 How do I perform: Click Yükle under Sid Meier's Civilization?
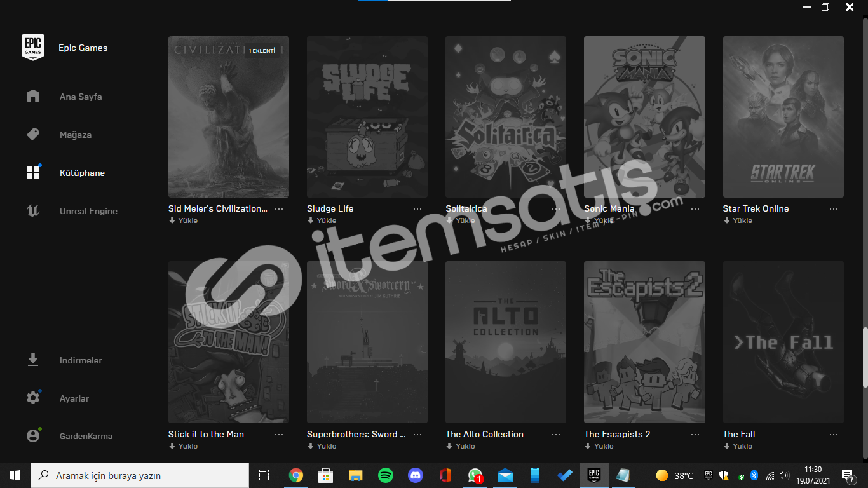click(x=183, y=220)
